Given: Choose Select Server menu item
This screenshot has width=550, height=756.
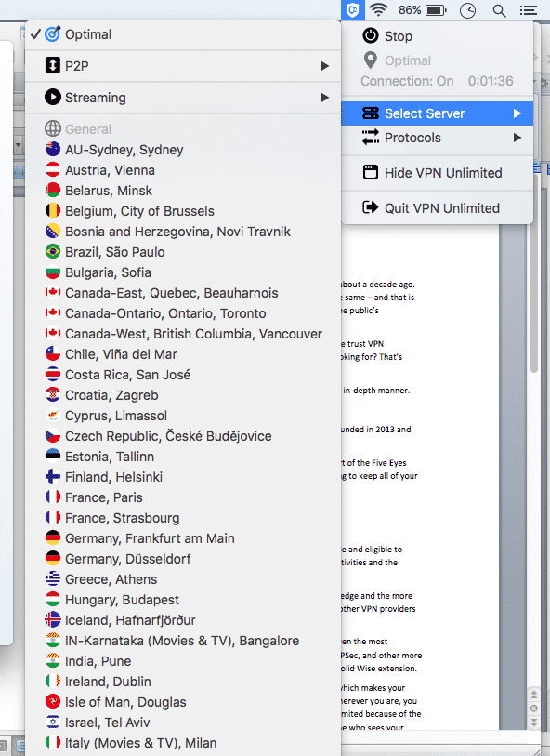Looking at the screenshot, I should [x=438, y=113].
